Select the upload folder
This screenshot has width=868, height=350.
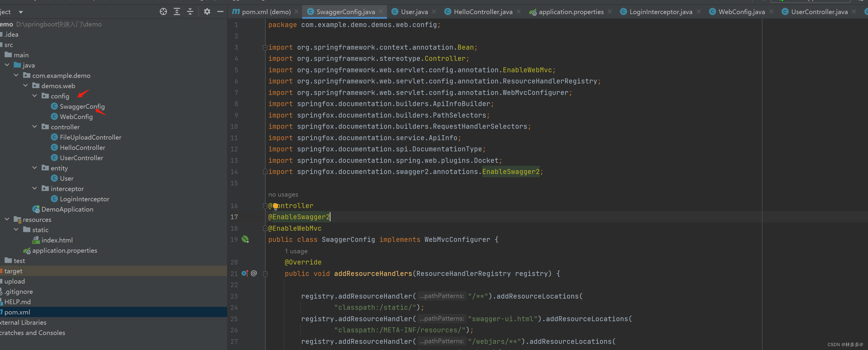14,281
